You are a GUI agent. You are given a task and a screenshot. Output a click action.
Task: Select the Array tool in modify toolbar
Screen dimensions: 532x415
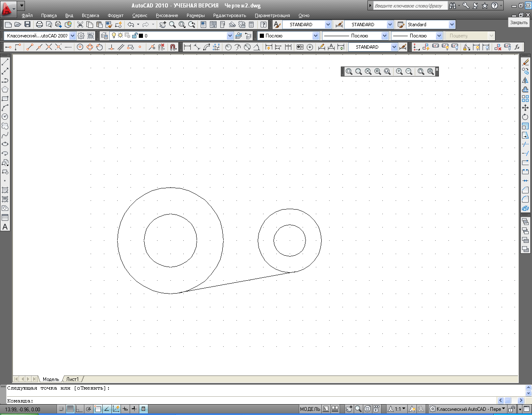(525, 99)
